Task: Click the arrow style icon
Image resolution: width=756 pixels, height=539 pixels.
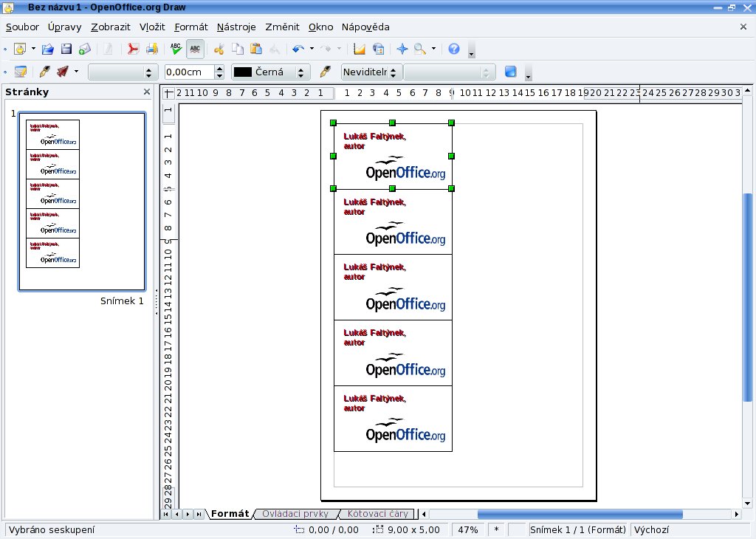Action: [x=63, y=72]
